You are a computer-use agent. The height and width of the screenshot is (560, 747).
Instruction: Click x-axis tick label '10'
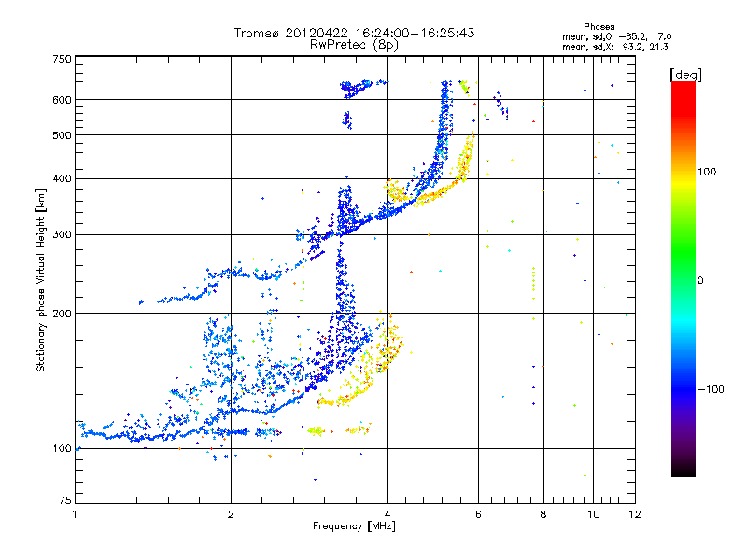(x=593, y=514)
